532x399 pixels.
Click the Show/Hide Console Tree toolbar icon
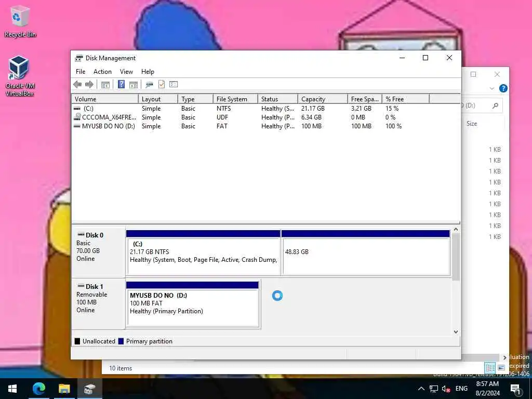(x=105, y=85)
